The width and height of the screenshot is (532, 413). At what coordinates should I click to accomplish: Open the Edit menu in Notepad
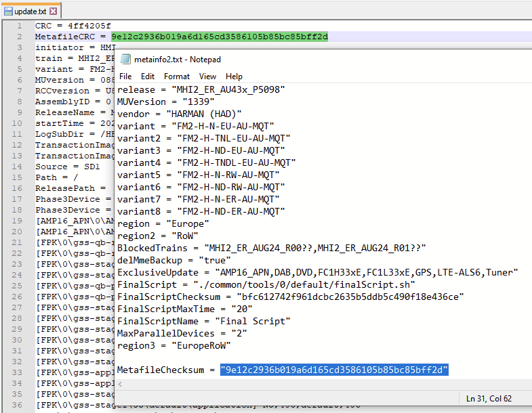click(x=148, y=77)
